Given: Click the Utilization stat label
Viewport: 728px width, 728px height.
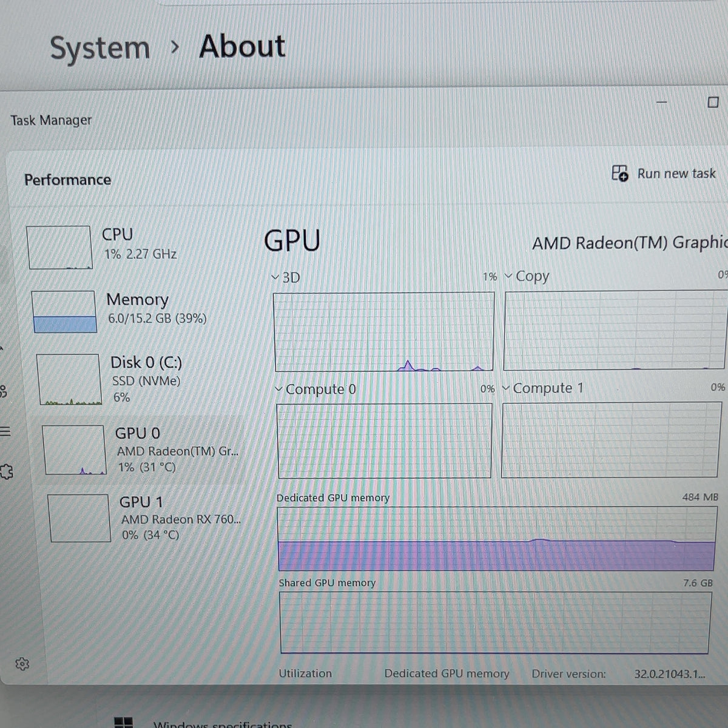Looking at the screenshot, I should coord(305,673).
